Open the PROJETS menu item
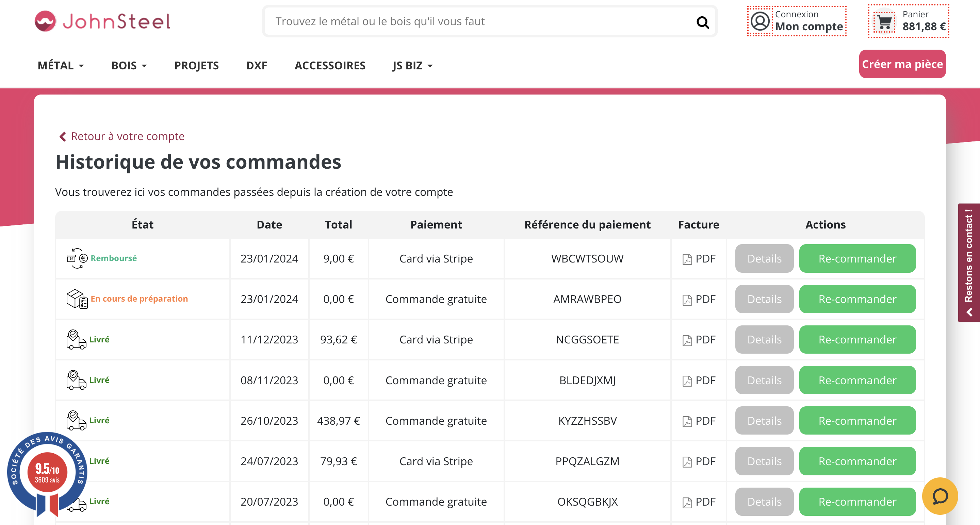Screen dimensions: 980x525 196,66
